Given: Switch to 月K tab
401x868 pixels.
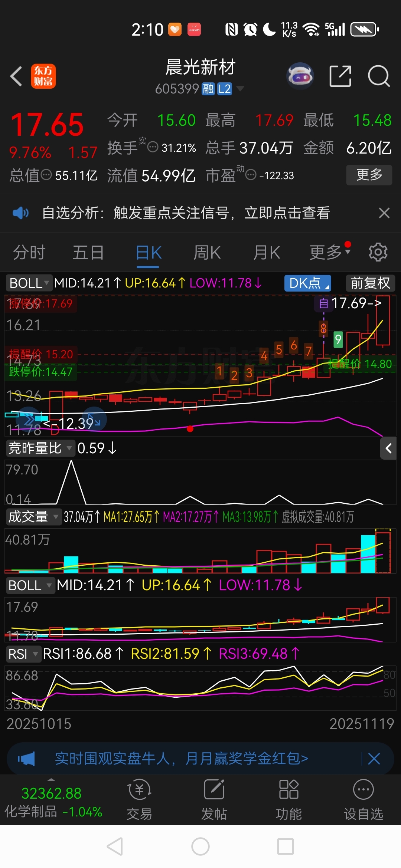Looking at the screenshot, I should click(267, 253).
